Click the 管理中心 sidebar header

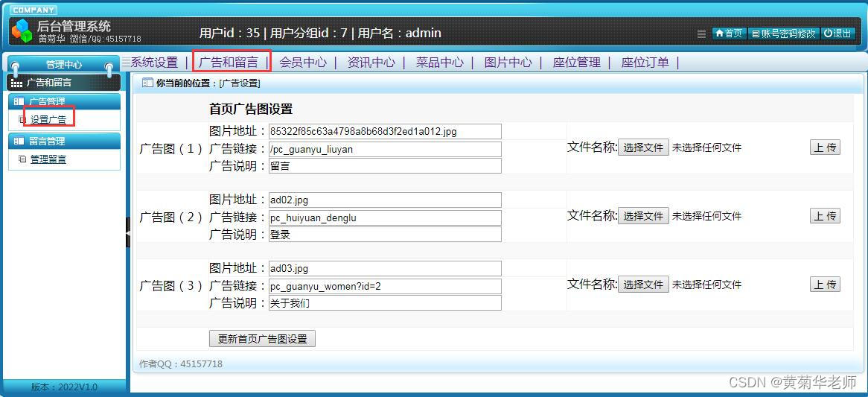click(x=64, y=65)
